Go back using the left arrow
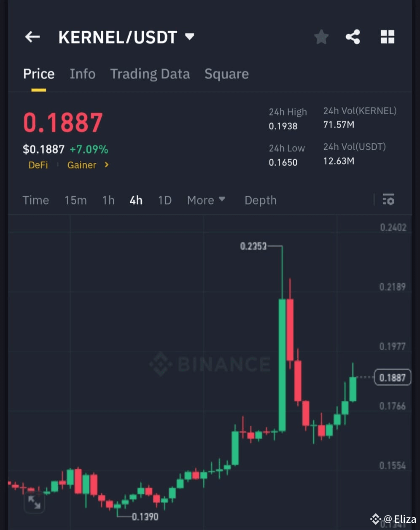The width and height of the screenshot is (420, 530). [x=32, y=37]
